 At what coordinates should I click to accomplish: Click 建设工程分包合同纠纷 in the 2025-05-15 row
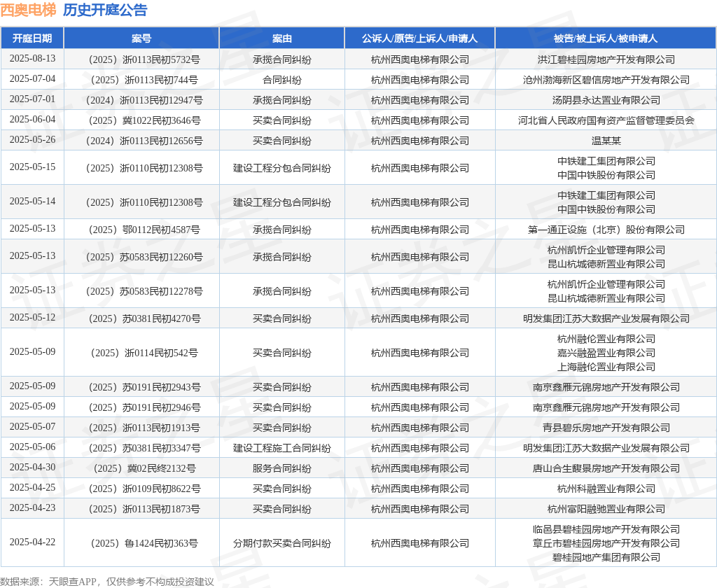(x=282, y=168)
